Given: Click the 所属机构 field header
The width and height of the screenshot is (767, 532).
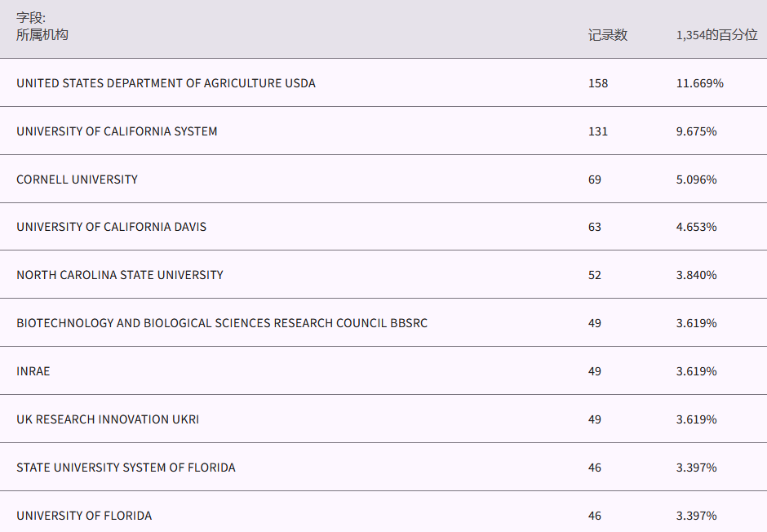Looking at the screenshot, I should click(x=42, y=35).
